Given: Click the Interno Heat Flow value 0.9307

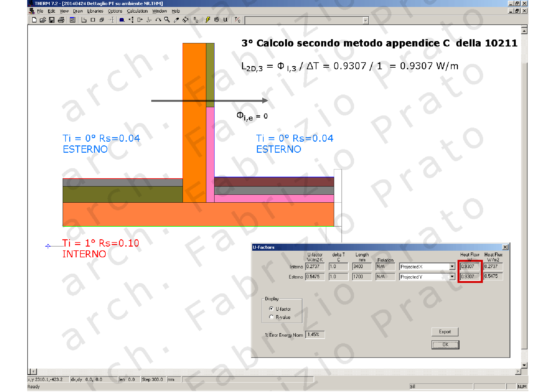Looking at the screenshot, I should 470,266.
